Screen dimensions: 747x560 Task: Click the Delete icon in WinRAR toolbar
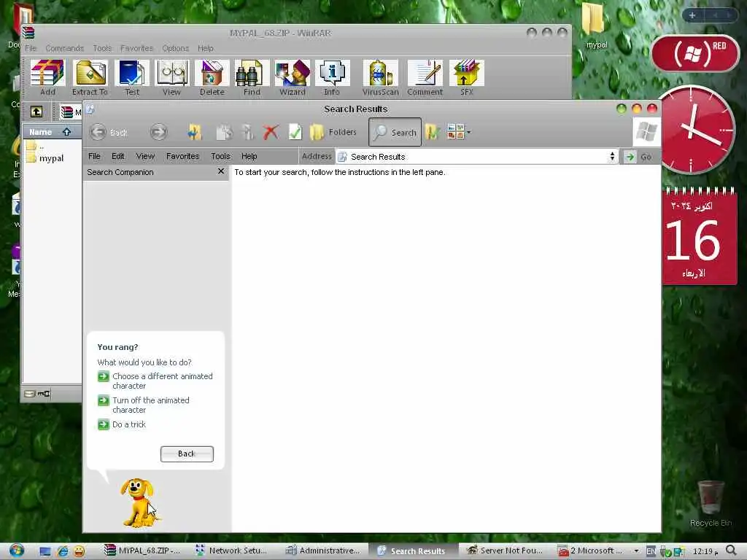pos(212,77)
